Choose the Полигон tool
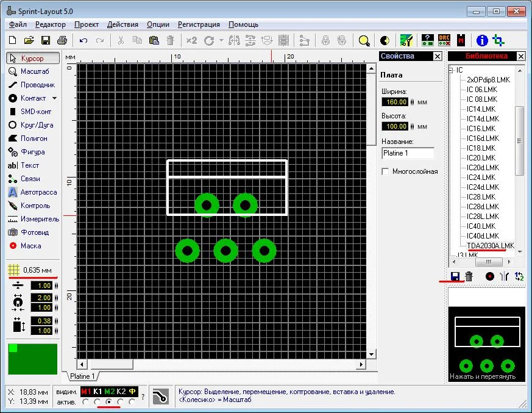Viewport: 532px width, 413px height. coord(33,138)
